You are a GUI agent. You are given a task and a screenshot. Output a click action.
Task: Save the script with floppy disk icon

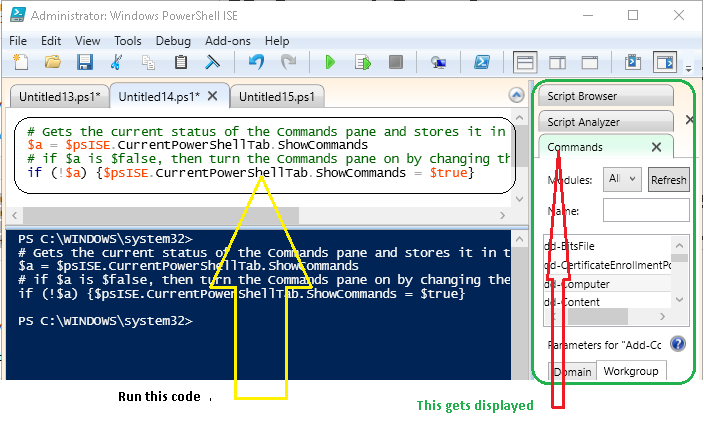[x=84, y=62]
